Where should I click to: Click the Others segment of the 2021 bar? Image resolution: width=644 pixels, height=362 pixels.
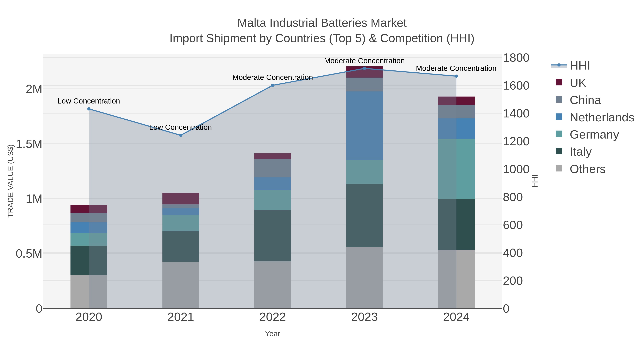tap(181, 285)
